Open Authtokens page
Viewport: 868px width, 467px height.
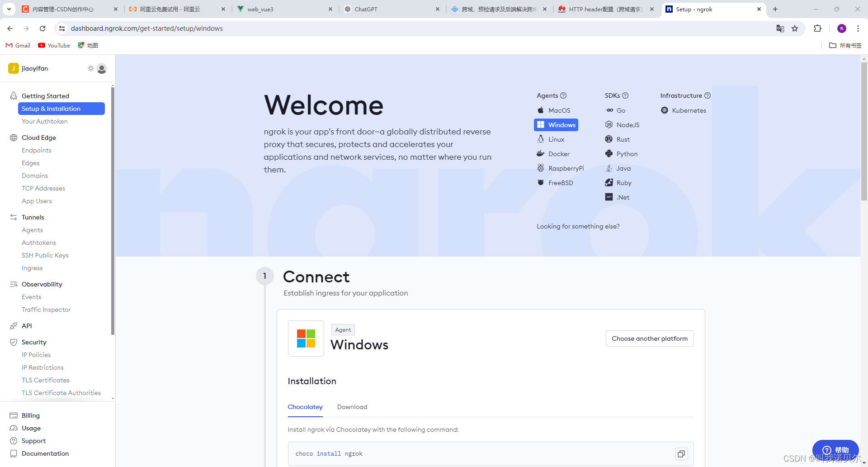39,243
